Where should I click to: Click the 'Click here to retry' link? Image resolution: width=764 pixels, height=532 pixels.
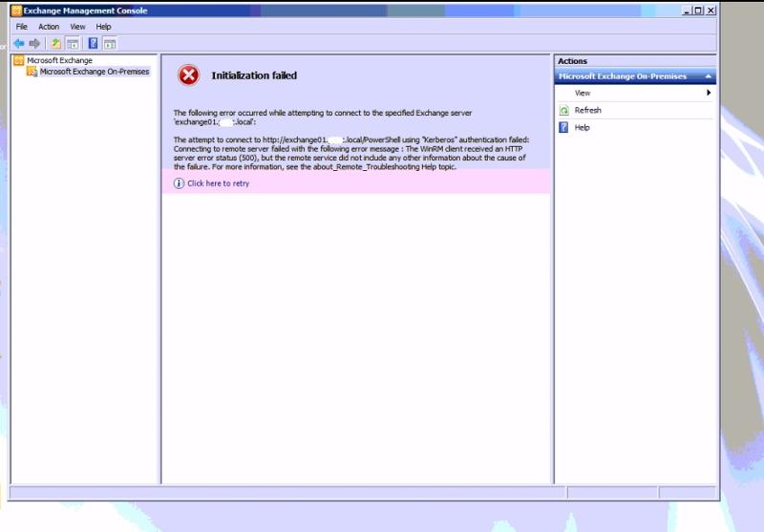(219, 183)
